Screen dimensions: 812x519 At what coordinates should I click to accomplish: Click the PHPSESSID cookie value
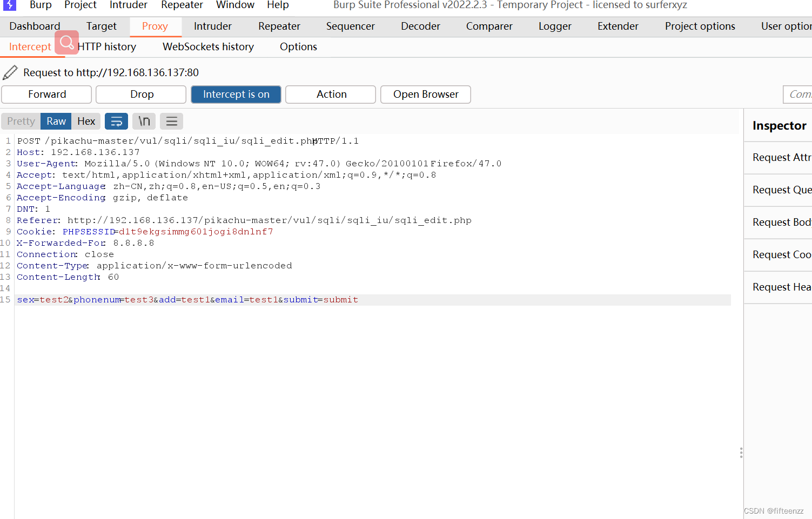[196, 232]
